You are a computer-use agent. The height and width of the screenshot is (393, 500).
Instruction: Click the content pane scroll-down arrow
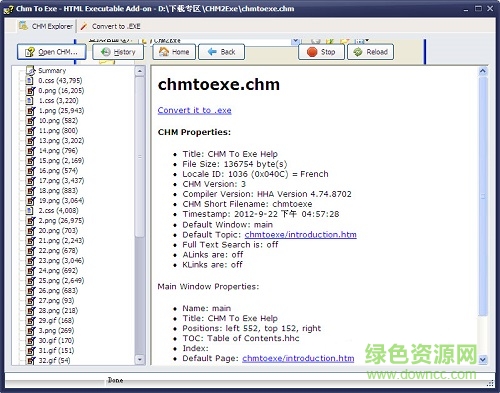(483, 359)
